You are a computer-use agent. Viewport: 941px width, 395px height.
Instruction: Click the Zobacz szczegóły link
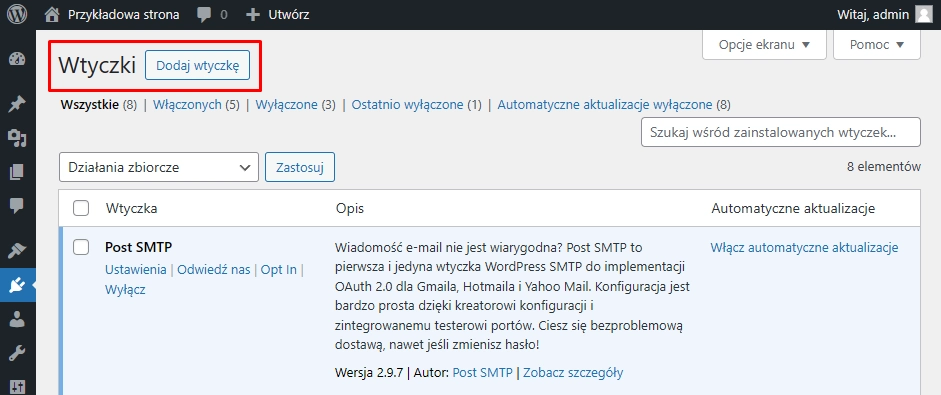click(573, 372)
